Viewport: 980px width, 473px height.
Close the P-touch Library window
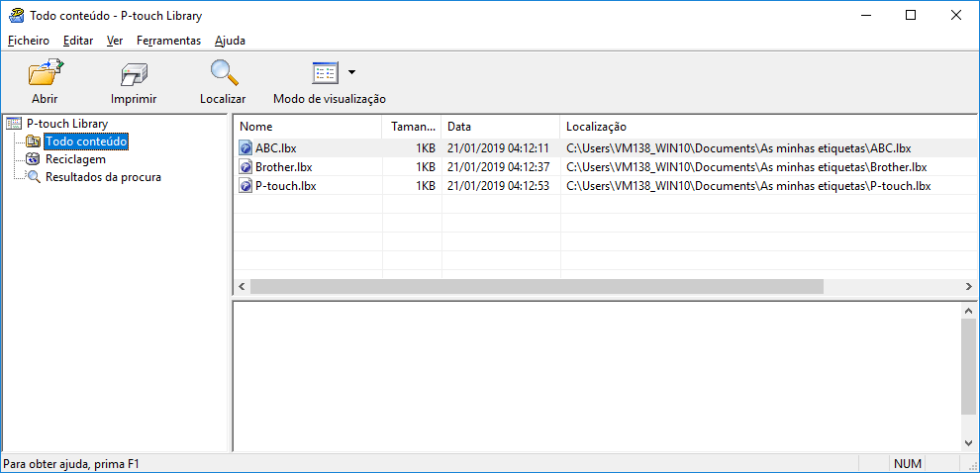(x=956, y=16)
